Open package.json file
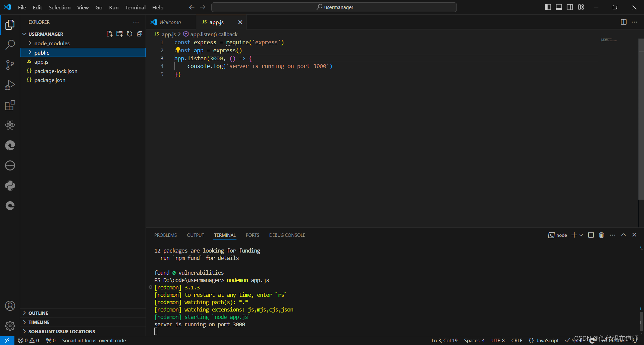The image size is (644, 345). coord(83,80)
